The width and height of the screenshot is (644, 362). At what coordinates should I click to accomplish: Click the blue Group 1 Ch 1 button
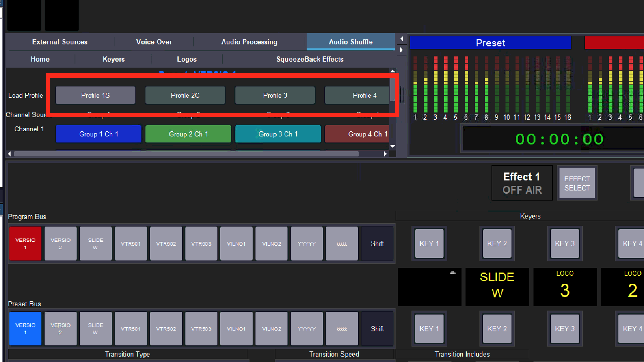[x=99, y=134]
